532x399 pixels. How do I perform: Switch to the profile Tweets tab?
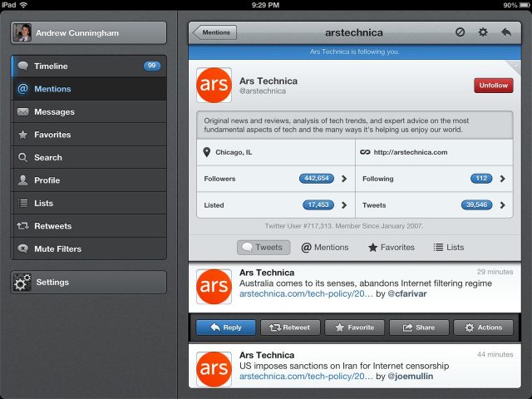(x=264, y=248)
